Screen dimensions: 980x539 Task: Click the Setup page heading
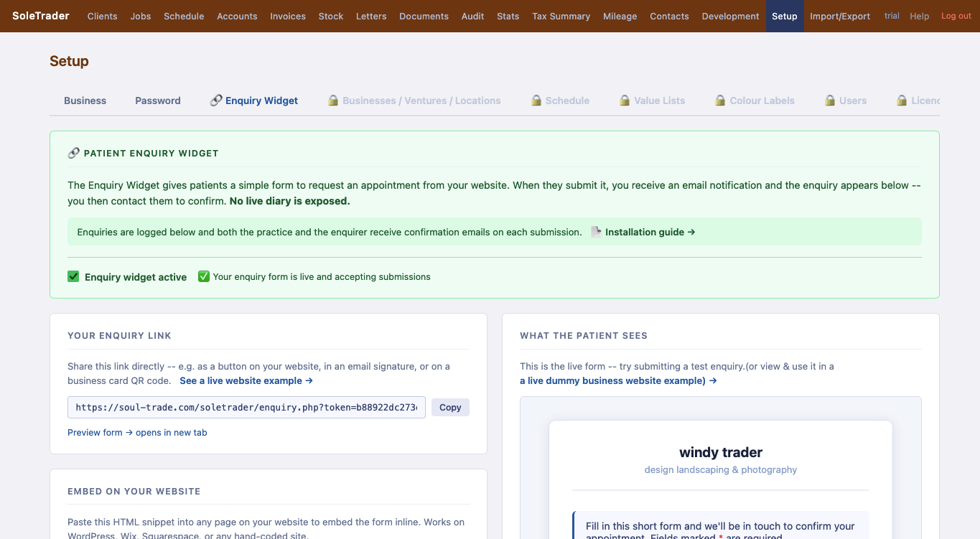[69, 61]
